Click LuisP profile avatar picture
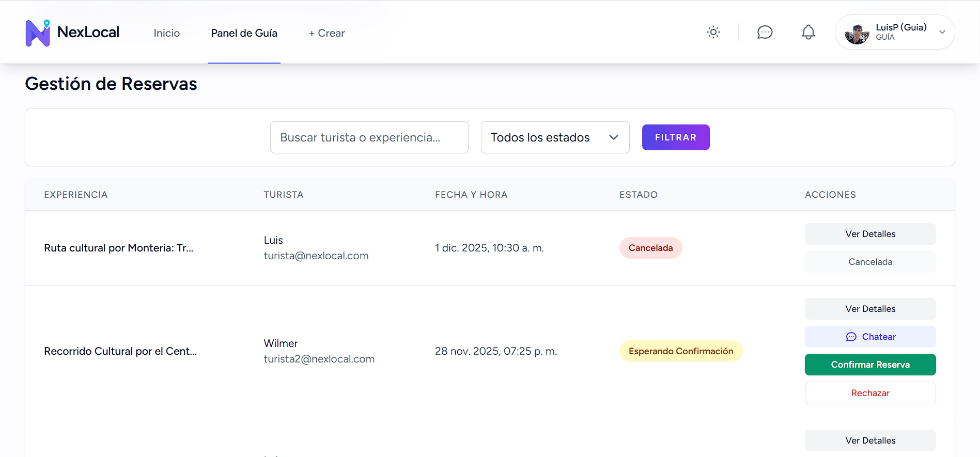The image size is (980, 457). pyautogui.click(x=857, y=33)
